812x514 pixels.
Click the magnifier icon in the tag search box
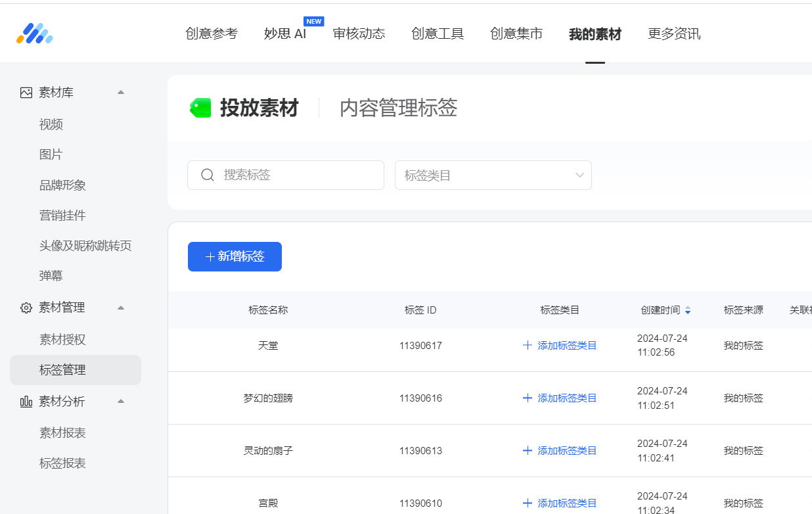coord(208,175)
